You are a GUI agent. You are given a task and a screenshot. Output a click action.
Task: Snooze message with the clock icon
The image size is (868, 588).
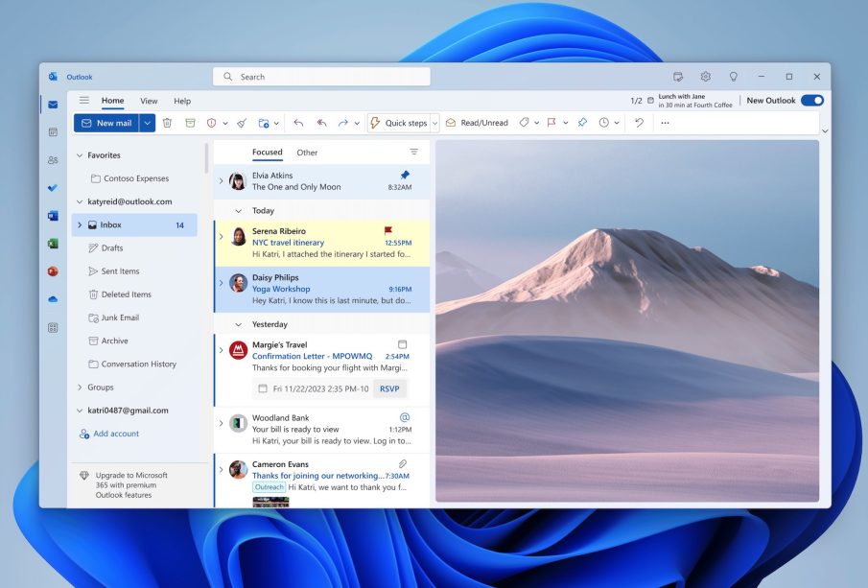tap(604, 123)
